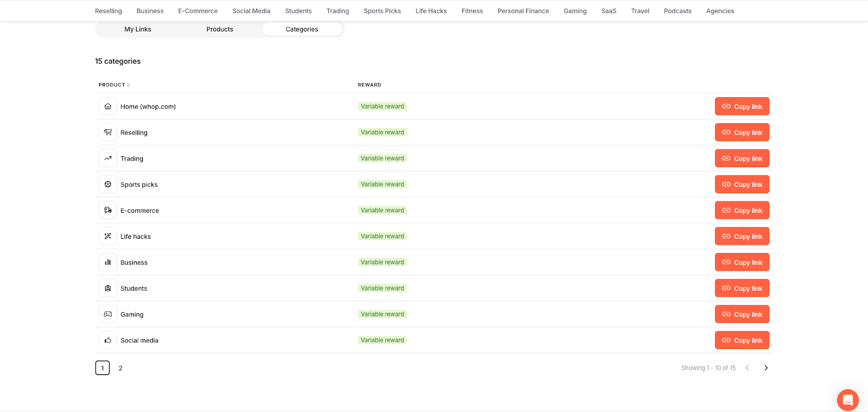The width and height of the screenshot is (868, 412).
Task: Click the Students product name
Action: point(134,288)
